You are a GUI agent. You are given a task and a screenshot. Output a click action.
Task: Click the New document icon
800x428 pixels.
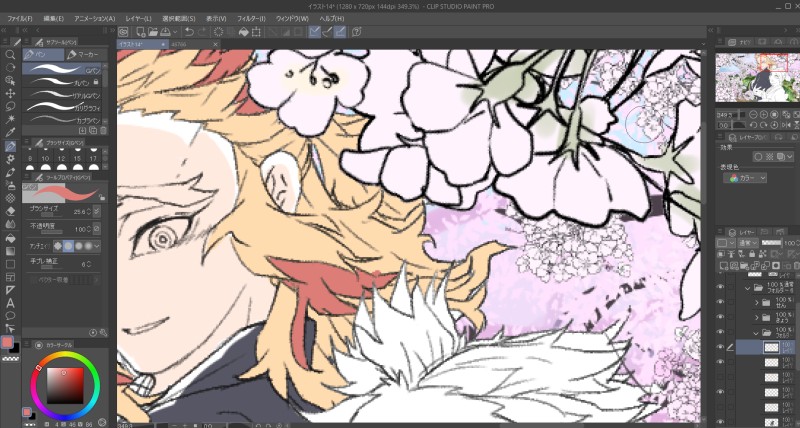click(140, 32)
